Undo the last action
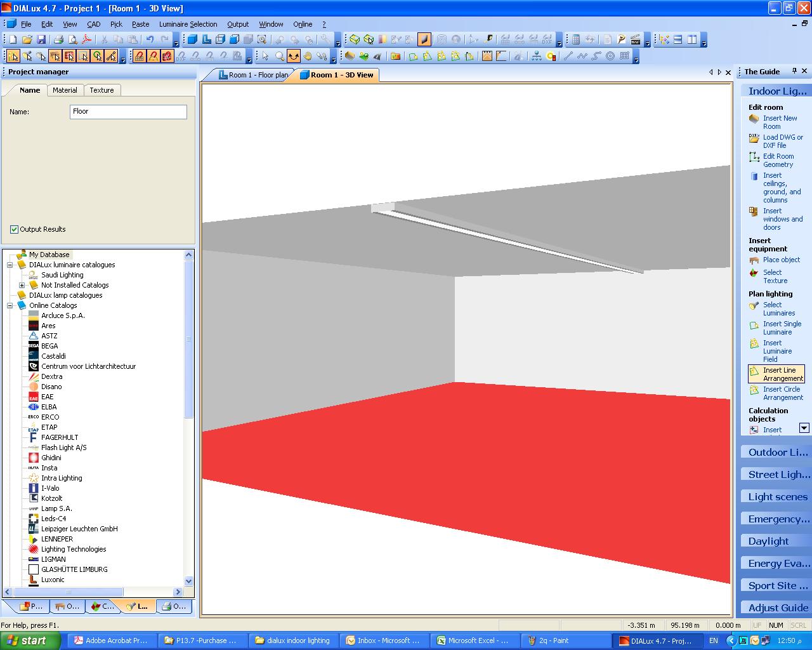This screenshot has height=650, width=812. pos(150,38)
